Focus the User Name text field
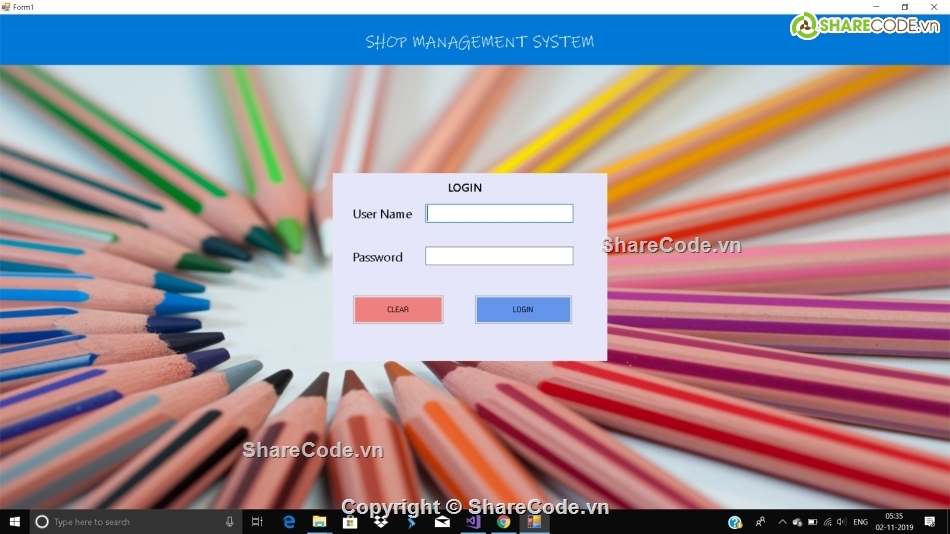This screenshot has height=534, width=950. click(499, 213)
